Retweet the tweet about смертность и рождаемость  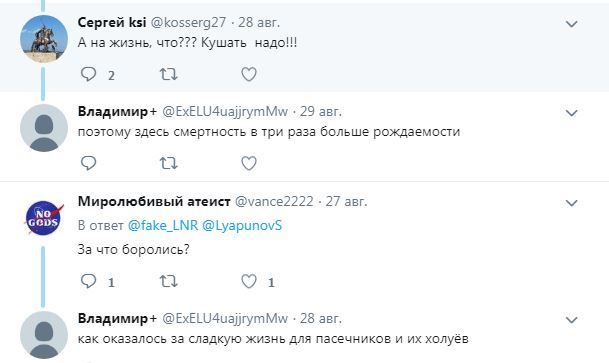click(169, 163)
